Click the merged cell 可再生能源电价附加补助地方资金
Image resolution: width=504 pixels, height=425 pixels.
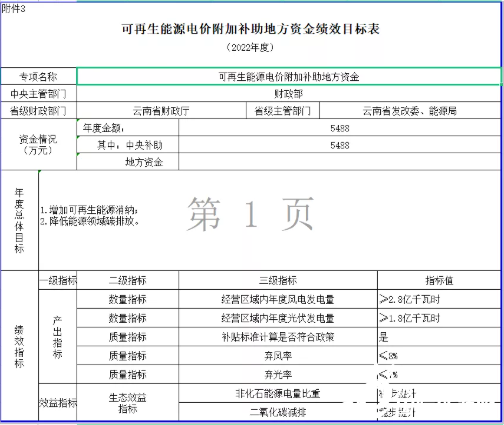pyautogui.click(x=289, y=77)
